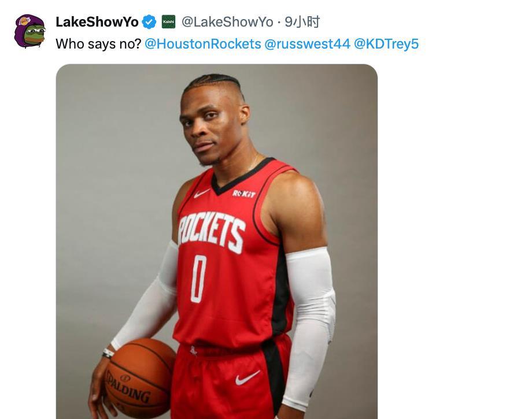The image size is (532, 419).
Task: Click the Nike swoosh on the shorts
Action: pyautogui.click(x=247, y=377)
